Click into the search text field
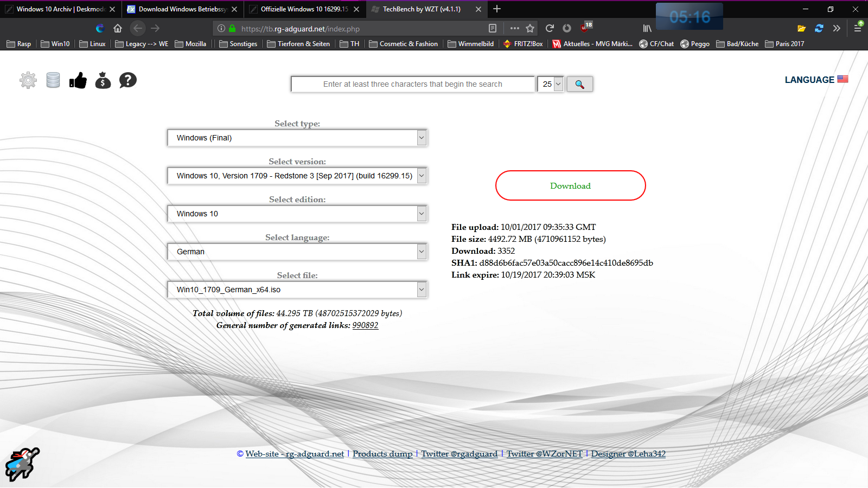Screen dimensions: 868x488 pyautogui.click(x=413, y=84)
